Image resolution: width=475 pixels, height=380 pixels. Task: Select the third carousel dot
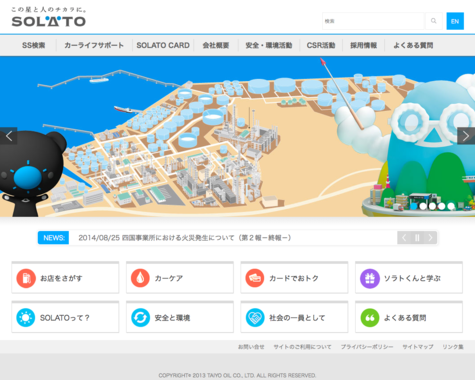[432, 206]
